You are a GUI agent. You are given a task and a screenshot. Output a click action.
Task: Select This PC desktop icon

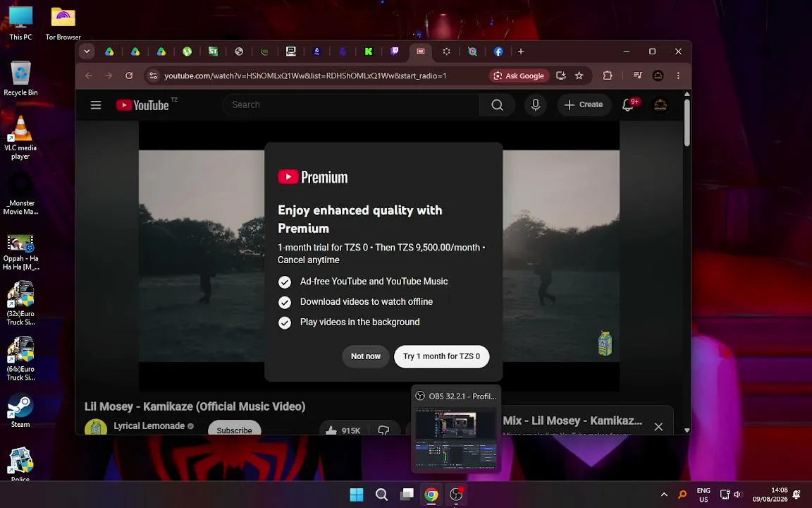[20, 23]
